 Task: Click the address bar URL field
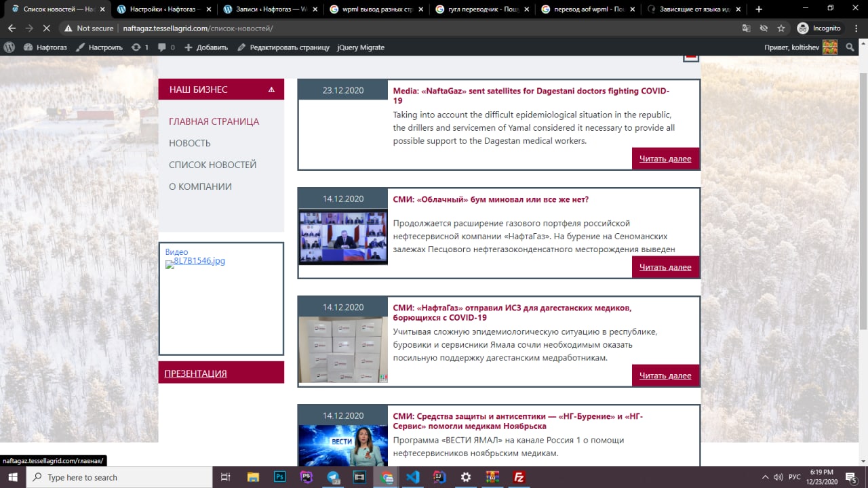click(407, 28)
